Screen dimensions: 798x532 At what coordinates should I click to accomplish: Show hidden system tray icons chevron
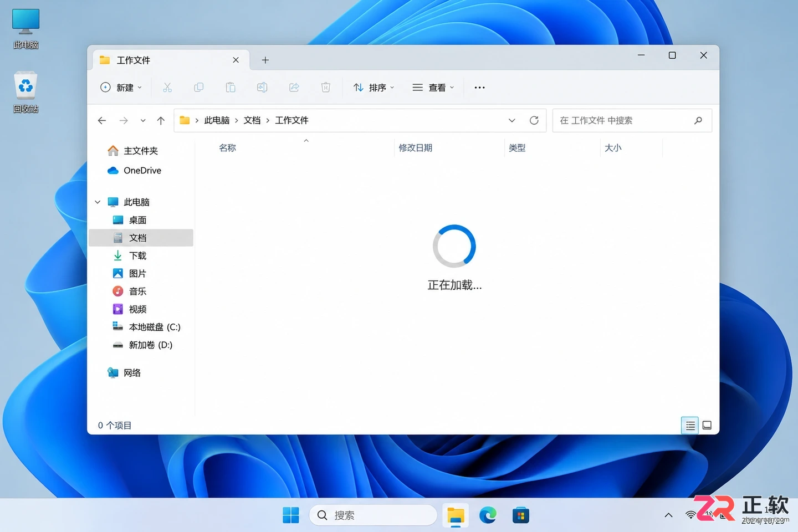coord(669,515)
